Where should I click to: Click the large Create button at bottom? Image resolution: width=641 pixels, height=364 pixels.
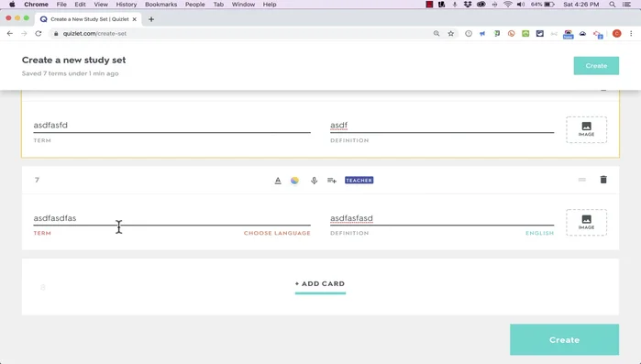(x=564, y=339)
